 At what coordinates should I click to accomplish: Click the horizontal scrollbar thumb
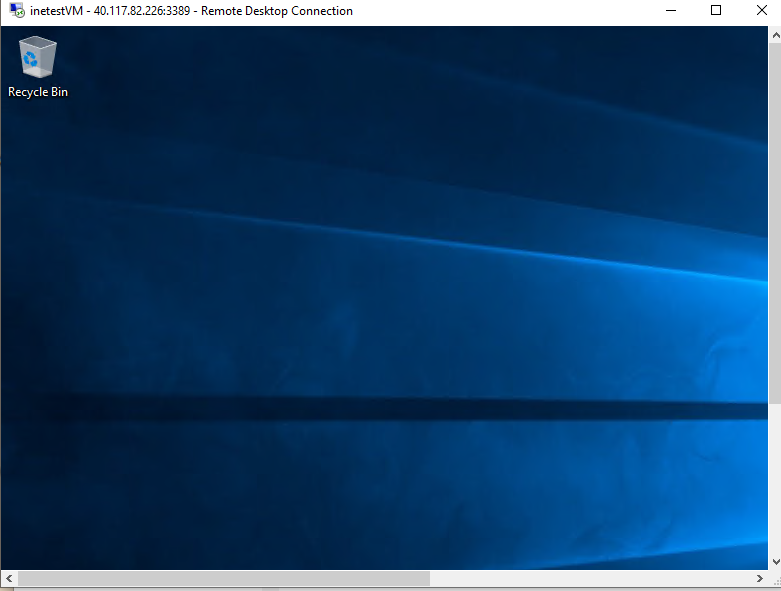[220, 579]
